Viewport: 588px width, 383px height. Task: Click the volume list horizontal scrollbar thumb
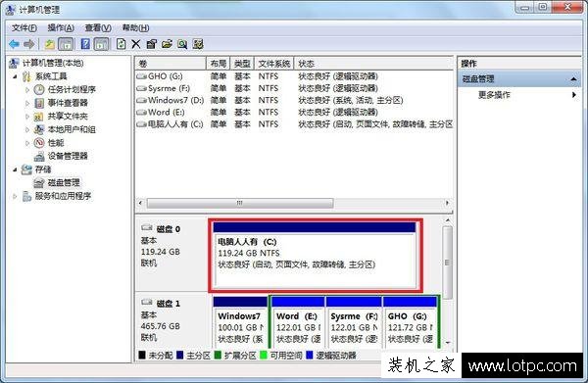pos(240,203)
